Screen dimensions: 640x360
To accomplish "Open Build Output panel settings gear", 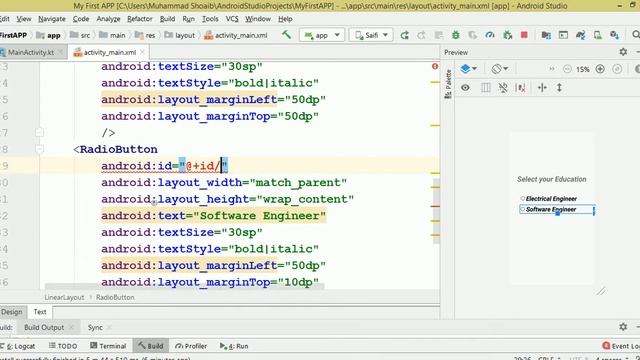I will [623, 327].
